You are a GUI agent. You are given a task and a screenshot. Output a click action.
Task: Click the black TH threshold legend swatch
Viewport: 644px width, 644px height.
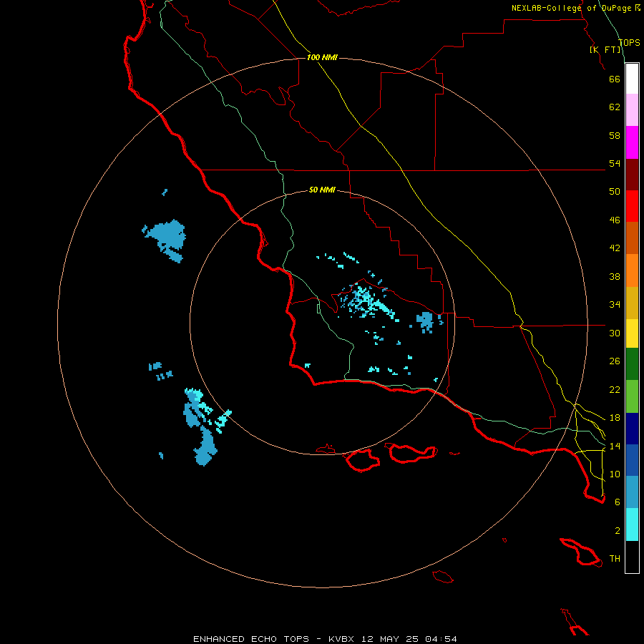click(x=632, y=557)
